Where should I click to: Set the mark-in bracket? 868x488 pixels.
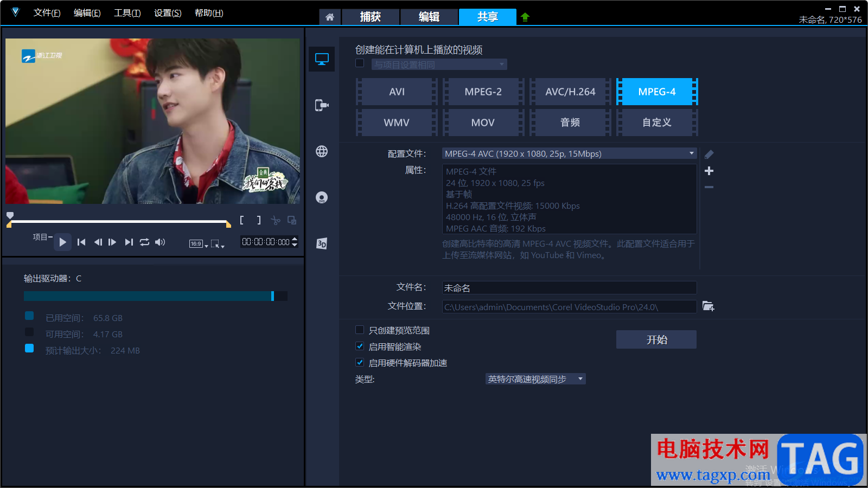pyautogui.click(x=242, y=220)
